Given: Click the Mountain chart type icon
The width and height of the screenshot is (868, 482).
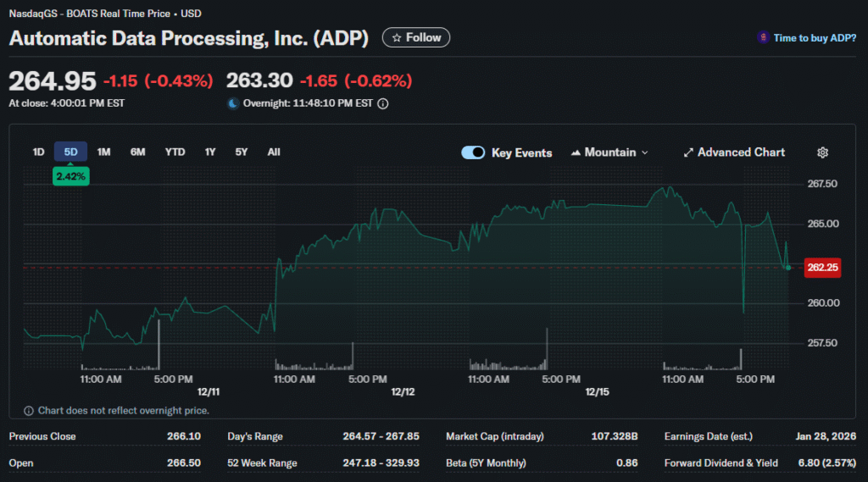Looking at the screenshot, I should coord(576,152).
